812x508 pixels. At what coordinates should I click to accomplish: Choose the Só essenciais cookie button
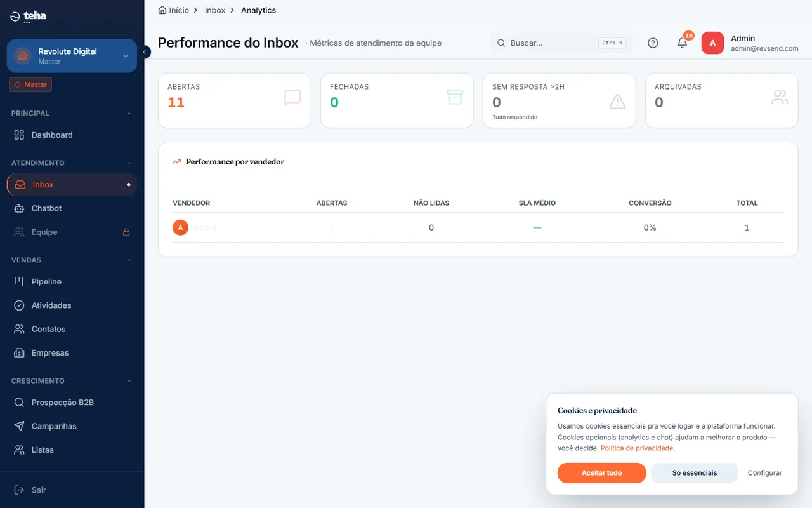coord(695,473)
